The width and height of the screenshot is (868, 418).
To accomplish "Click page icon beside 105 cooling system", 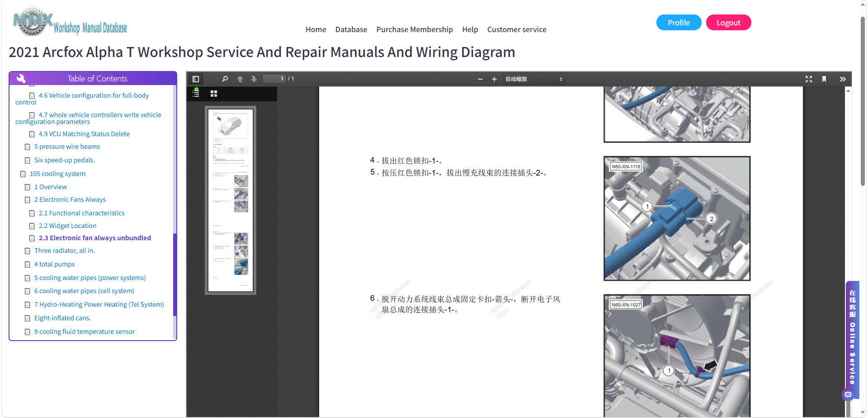I will pos(23,174).
